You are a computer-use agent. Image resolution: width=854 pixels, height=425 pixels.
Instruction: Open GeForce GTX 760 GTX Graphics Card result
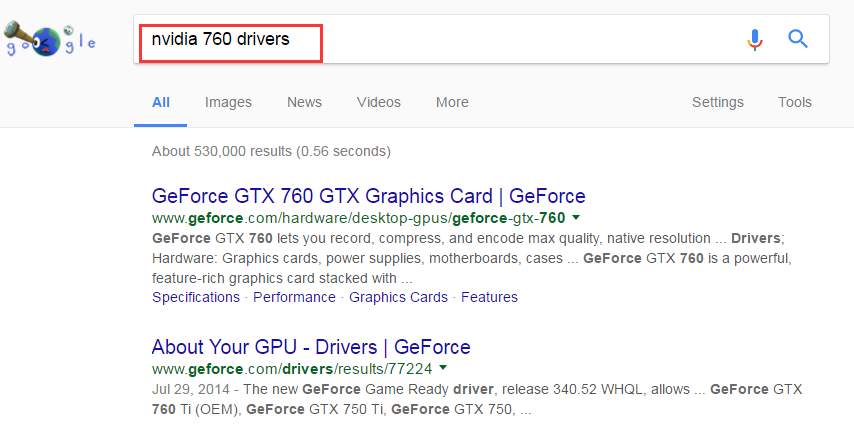pos(369,196)
